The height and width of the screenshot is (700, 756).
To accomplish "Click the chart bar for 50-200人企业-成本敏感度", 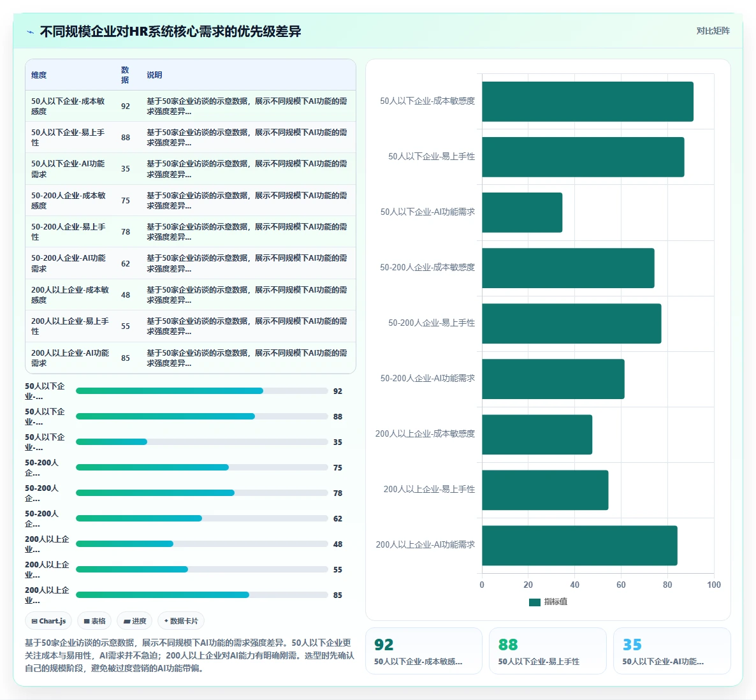I will (568, 268).
